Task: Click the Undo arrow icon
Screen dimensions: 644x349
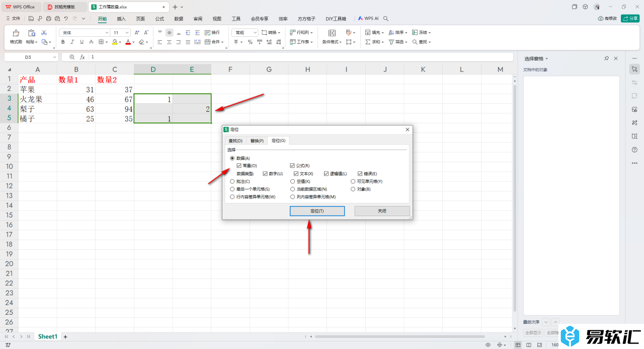Action: (66, 19)
